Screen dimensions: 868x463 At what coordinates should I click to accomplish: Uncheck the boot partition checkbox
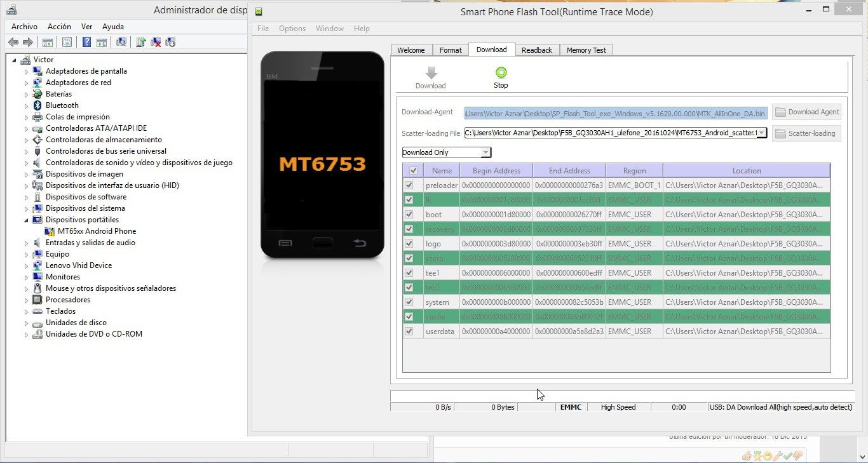pyautogui.click(x=409, y=215)
